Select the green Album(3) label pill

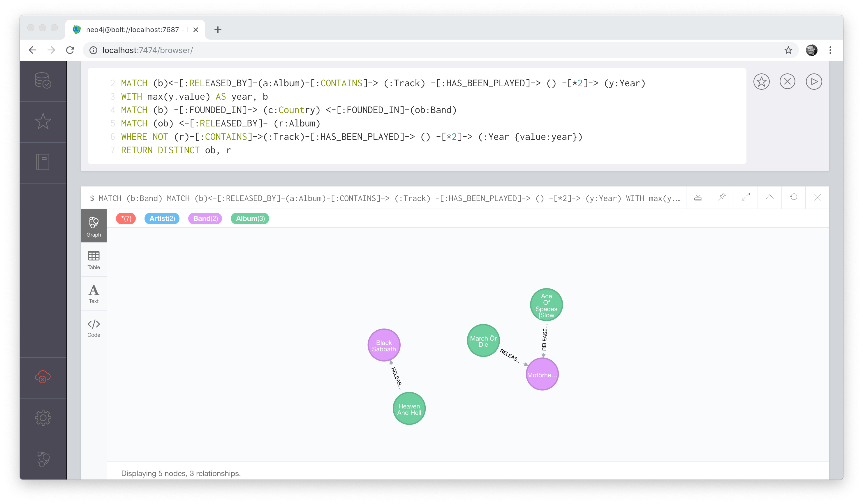(250, 218)
